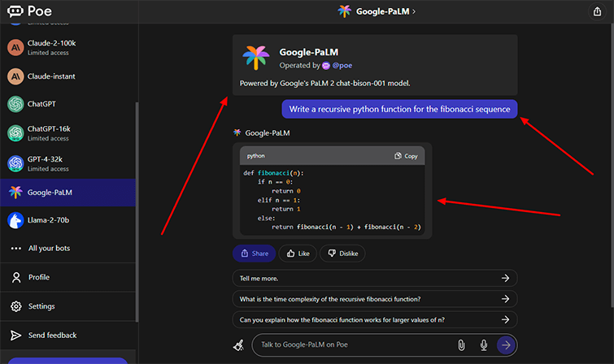
Task: Click the Settings gear icon
Action: [x=16, y=306]
